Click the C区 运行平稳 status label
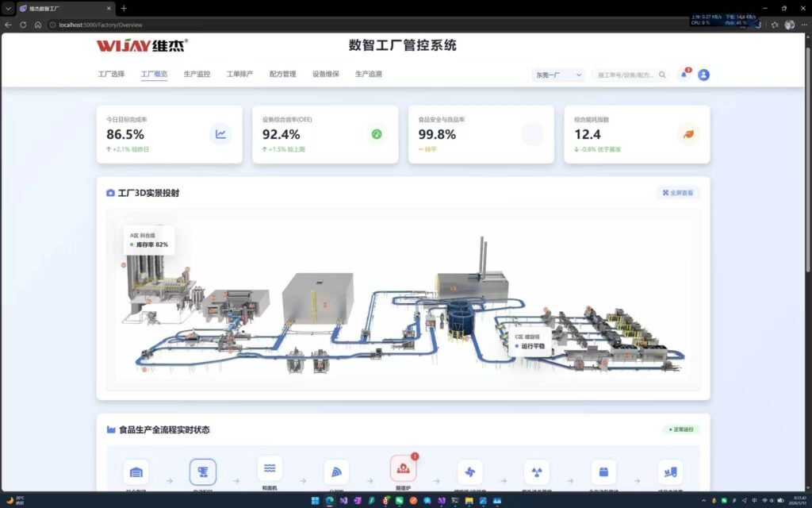The image size is (812, 508). (530, 341)
